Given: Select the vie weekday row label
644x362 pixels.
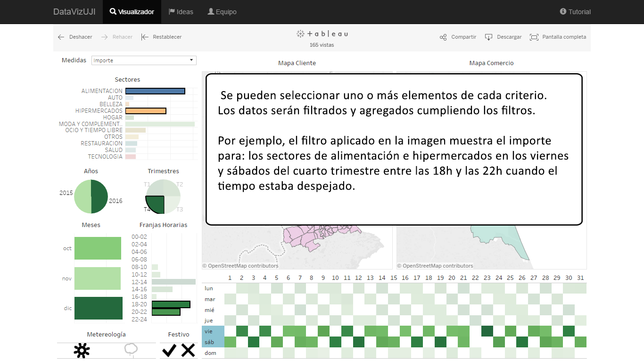Looking at the screenshot, I should (x=213, y=331).
